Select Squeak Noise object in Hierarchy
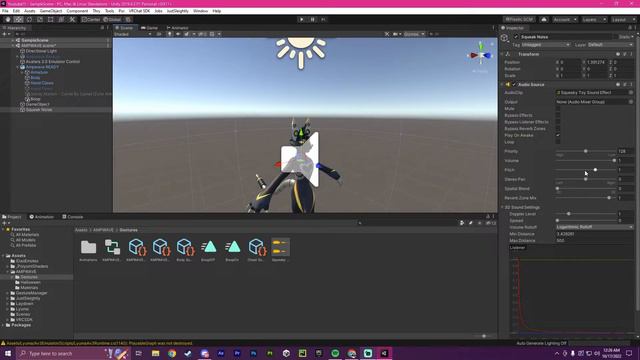This screenshot has width=640, height=360. (x=39, y=109)
